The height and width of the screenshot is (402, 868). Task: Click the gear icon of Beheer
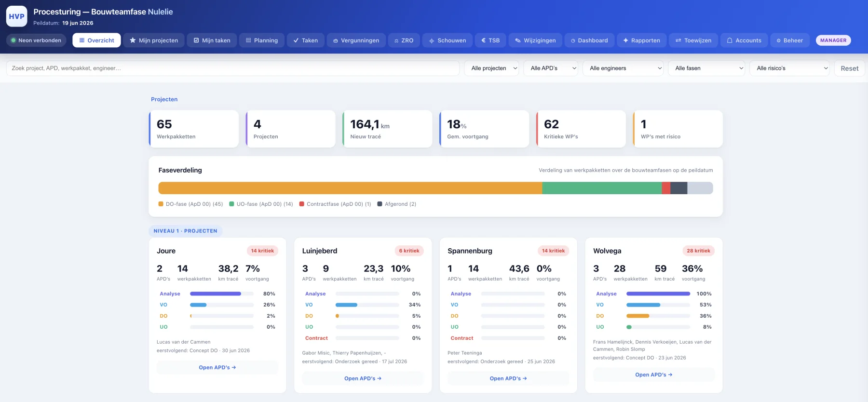tap(778, 41)
